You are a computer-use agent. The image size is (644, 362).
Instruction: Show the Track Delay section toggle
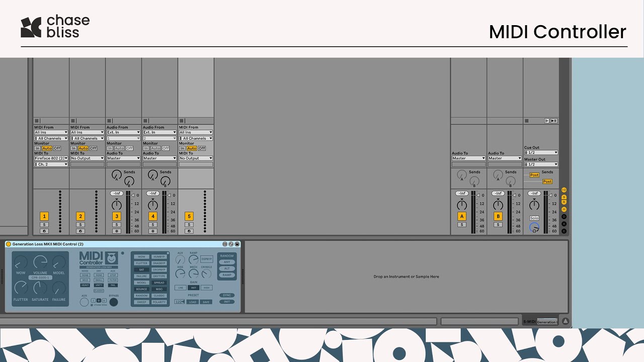[x=564, y=217]
